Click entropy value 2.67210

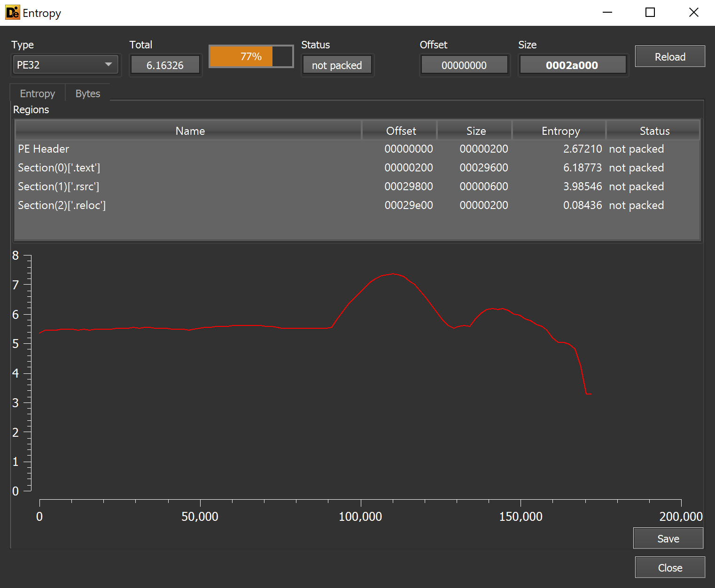coord(583,149)
